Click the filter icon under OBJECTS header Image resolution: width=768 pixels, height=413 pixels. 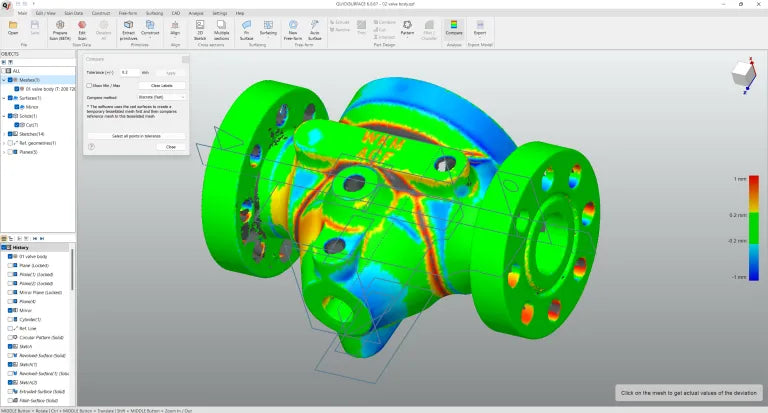(x=10, y=62)
